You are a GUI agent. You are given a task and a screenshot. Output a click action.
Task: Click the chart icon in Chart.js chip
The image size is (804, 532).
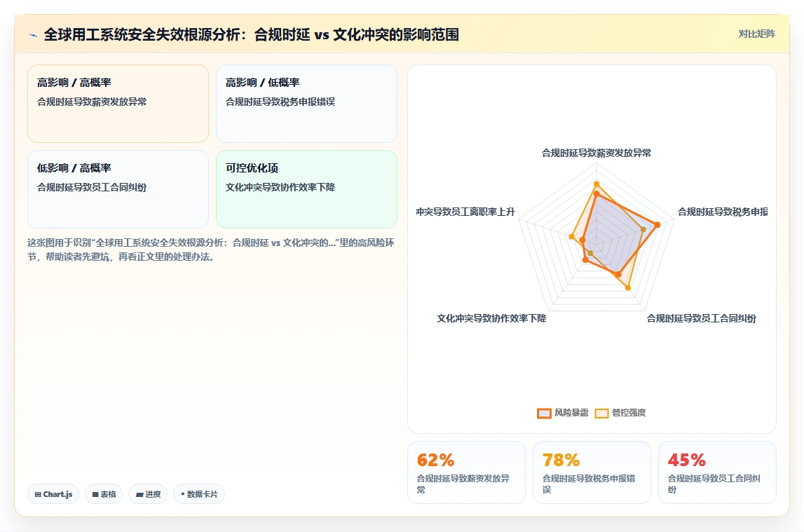click(x=38, y=495)
